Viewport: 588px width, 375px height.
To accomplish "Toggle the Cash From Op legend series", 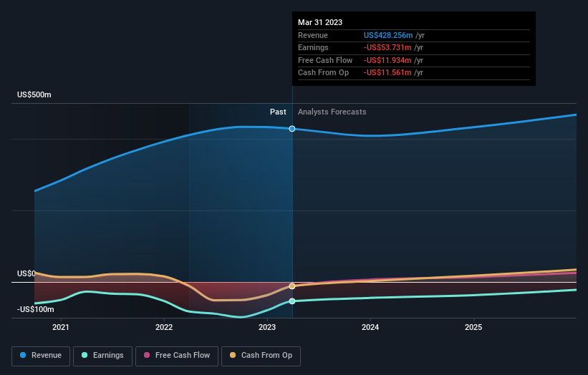I will tap(261, 356).
